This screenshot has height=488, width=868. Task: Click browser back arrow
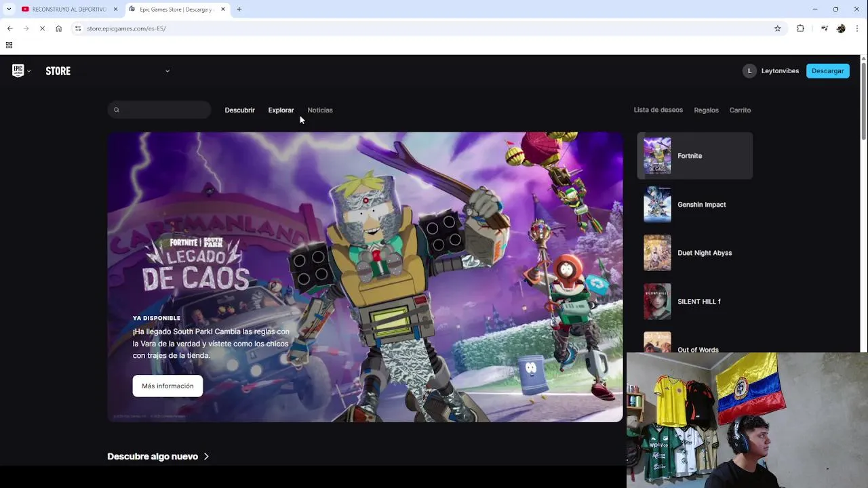coord(9,28)
